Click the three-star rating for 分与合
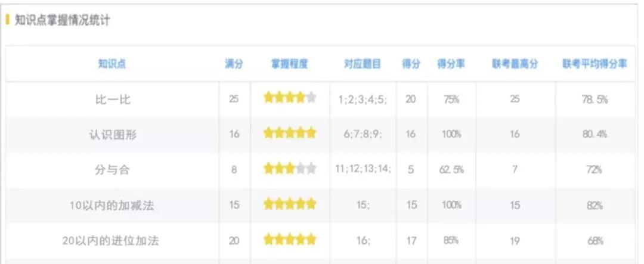Viewport: 644px width, 264px height. [290, 169]
